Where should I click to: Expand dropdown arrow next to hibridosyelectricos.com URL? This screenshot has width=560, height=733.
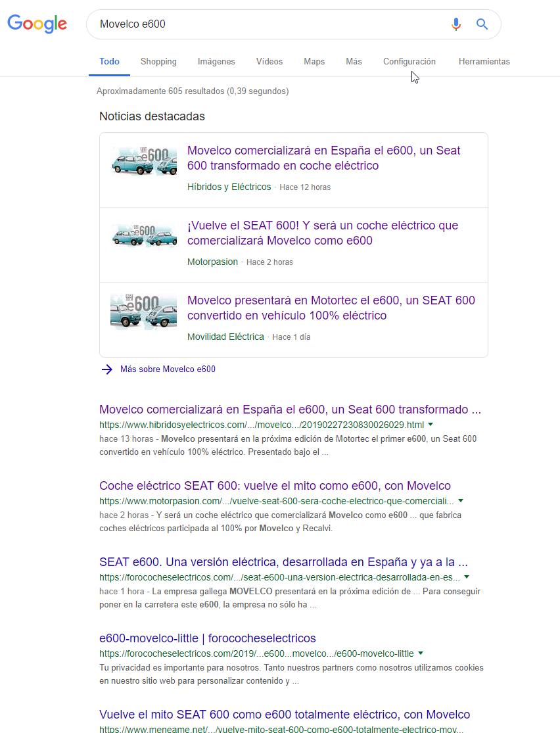(x=431, y=425)
